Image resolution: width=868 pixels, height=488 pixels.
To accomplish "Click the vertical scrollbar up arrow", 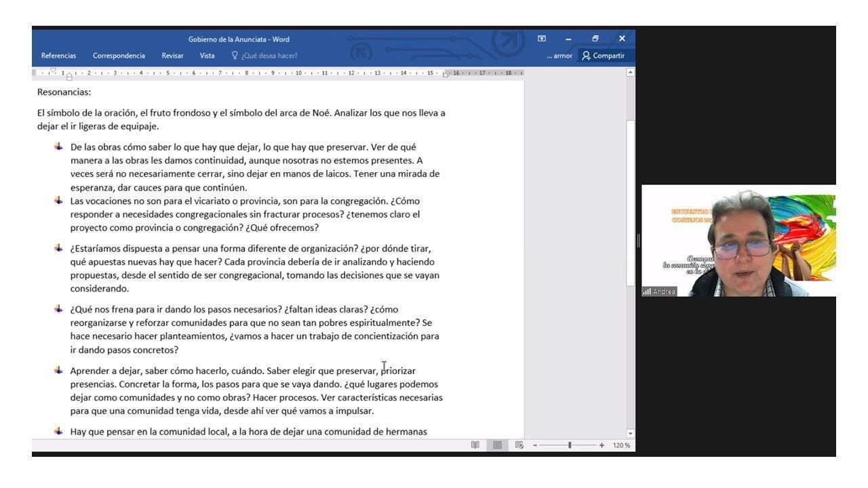I will [631, 72].
